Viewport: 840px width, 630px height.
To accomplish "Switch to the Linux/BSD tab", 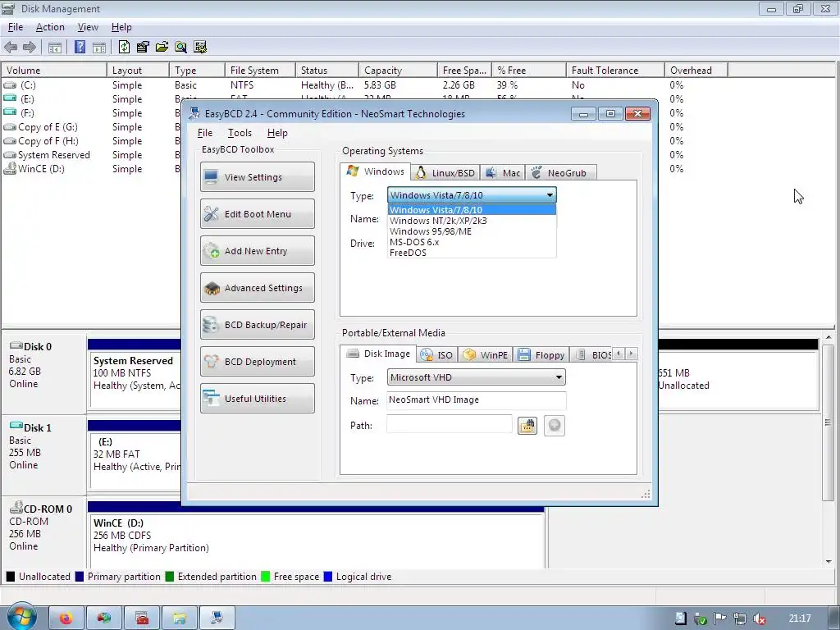I will click(445, 172).
